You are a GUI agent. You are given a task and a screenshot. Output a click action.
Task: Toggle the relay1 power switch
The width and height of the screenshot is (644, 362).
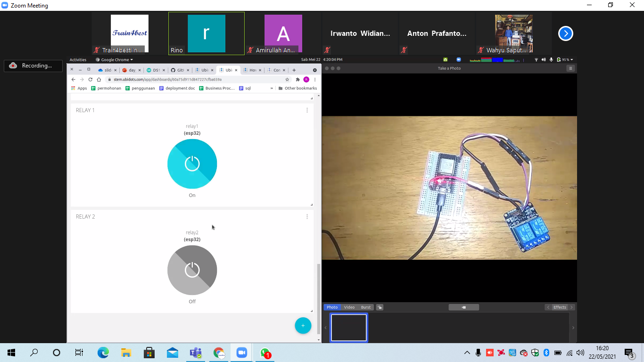click(192, 164)
